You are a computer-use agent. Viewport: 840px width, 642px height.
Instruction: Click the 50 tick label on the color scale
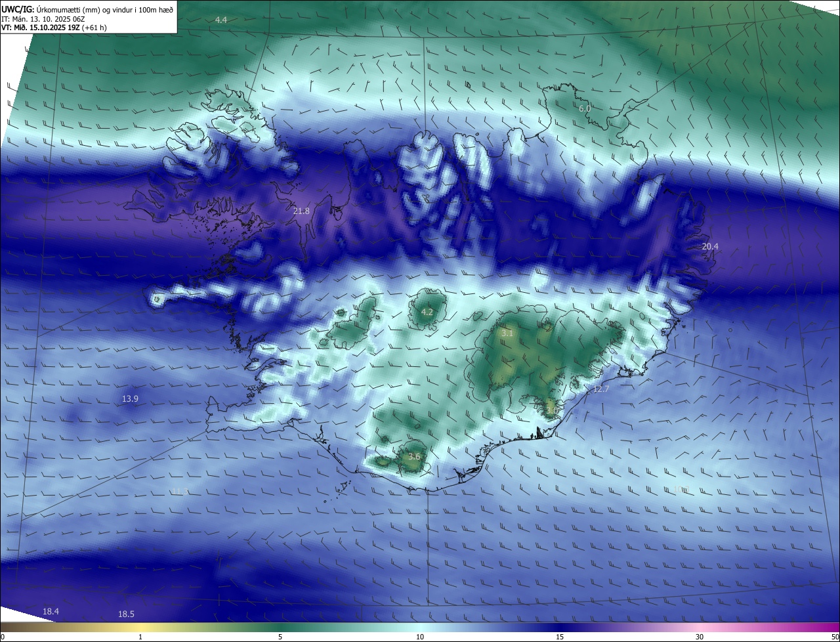pos(834,637)
